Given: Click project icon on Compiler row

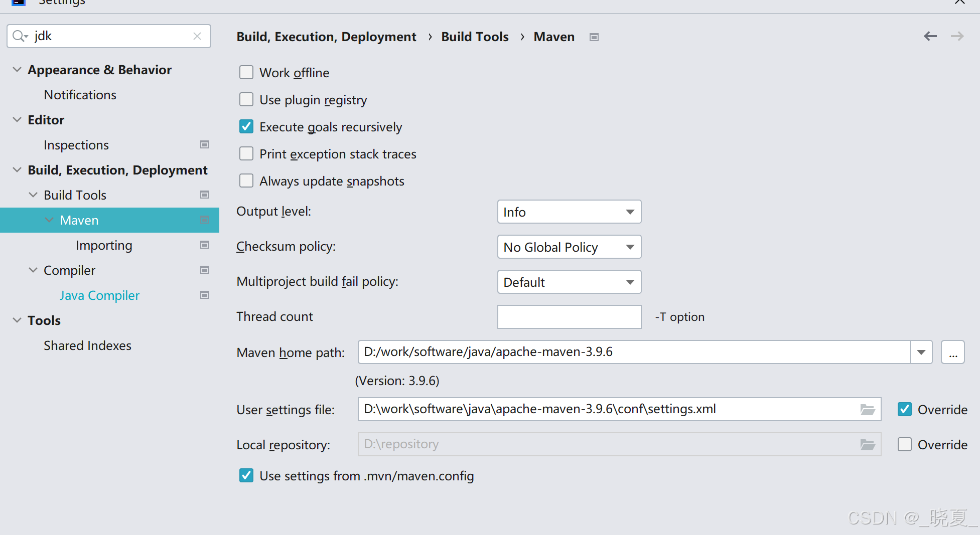Looking at the screenshot, I should pos(205,270).
